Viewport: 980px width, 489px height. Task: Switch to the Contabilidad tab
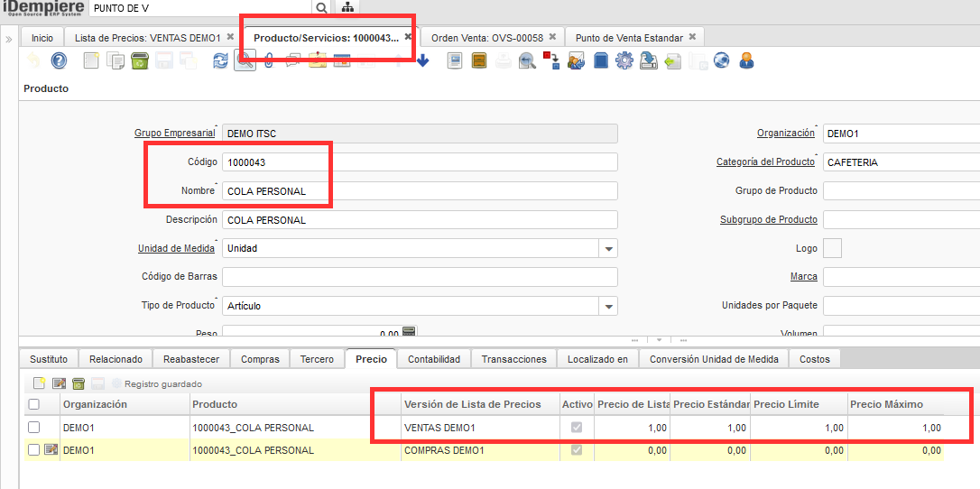[434, 359]
